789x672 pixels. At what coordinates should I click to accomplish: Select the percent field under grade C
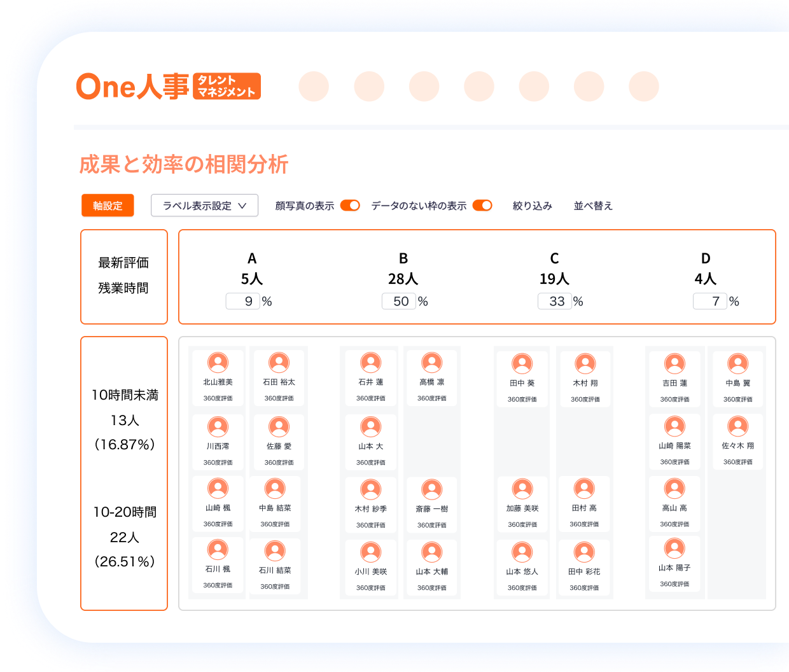(555, 301)
